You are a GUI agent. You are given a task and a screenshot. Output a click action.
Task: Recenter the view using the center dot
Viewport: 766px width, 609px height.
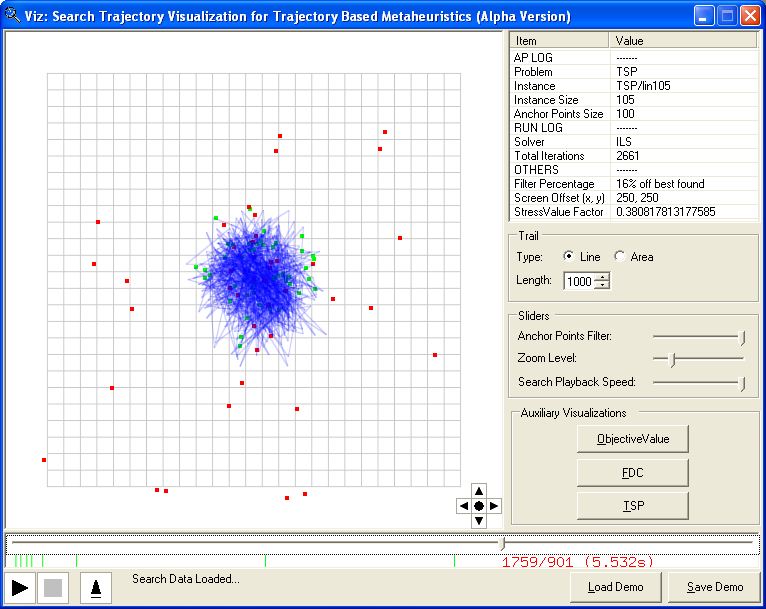(478, 506)
